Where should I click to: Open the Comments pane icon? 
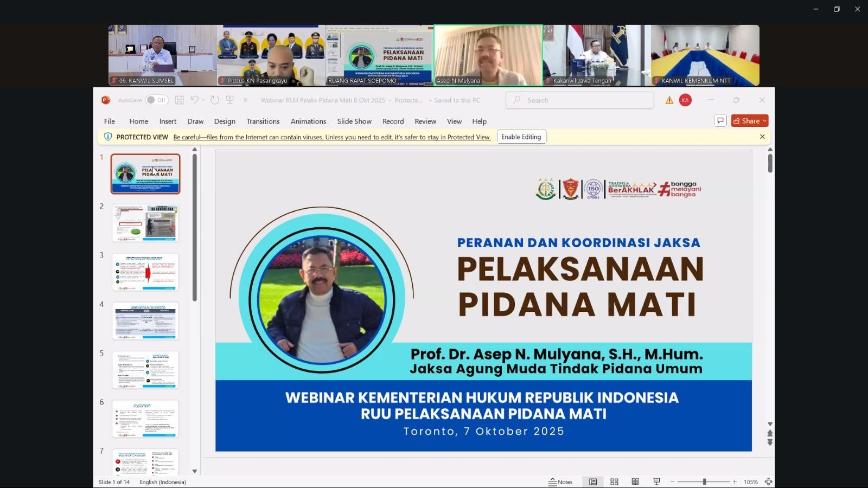click(x=720, y=121)
